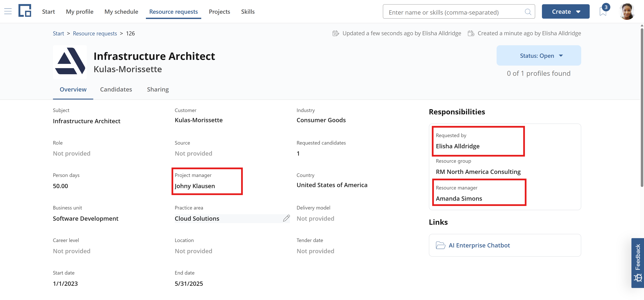This screenshot has height=300, width=644.
Task: Open My schedule in navigation
Action: point(121,12)
